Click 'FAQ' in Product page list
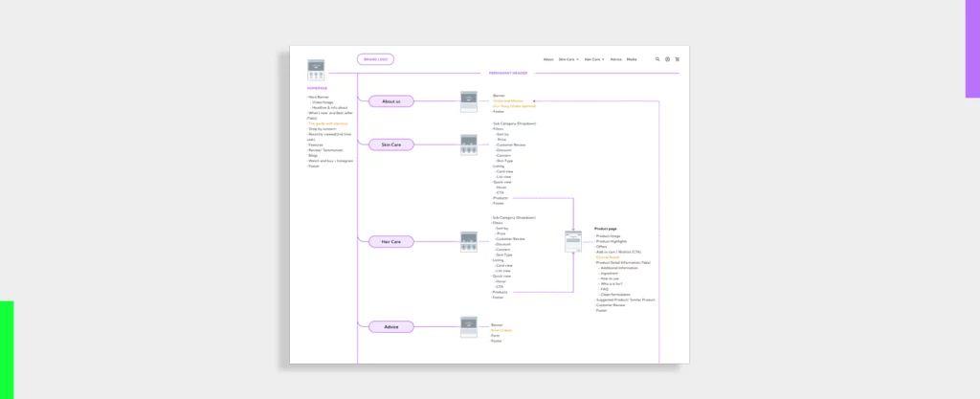980x399 pixels. [x=603, y=289]
